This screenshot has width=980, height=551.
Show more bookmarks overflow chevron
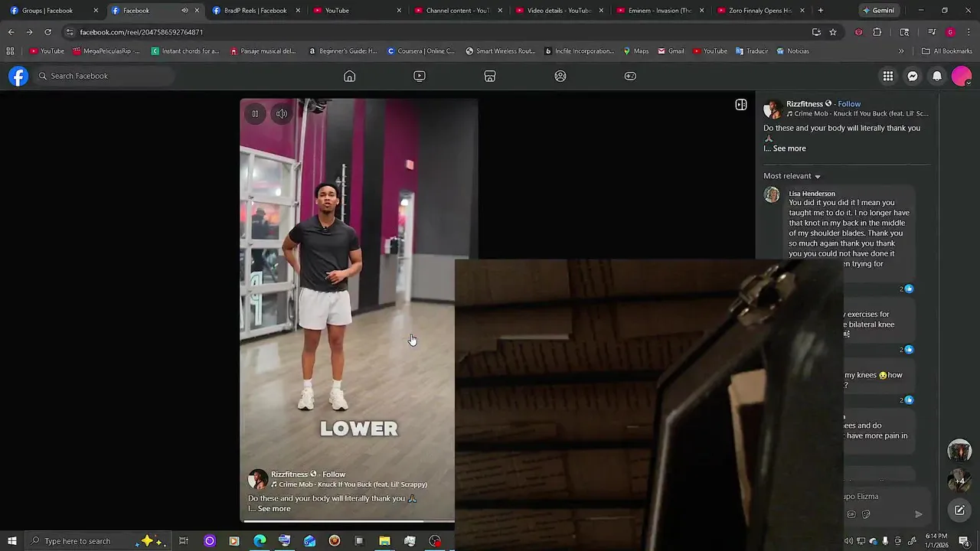[x=901, y=51]
